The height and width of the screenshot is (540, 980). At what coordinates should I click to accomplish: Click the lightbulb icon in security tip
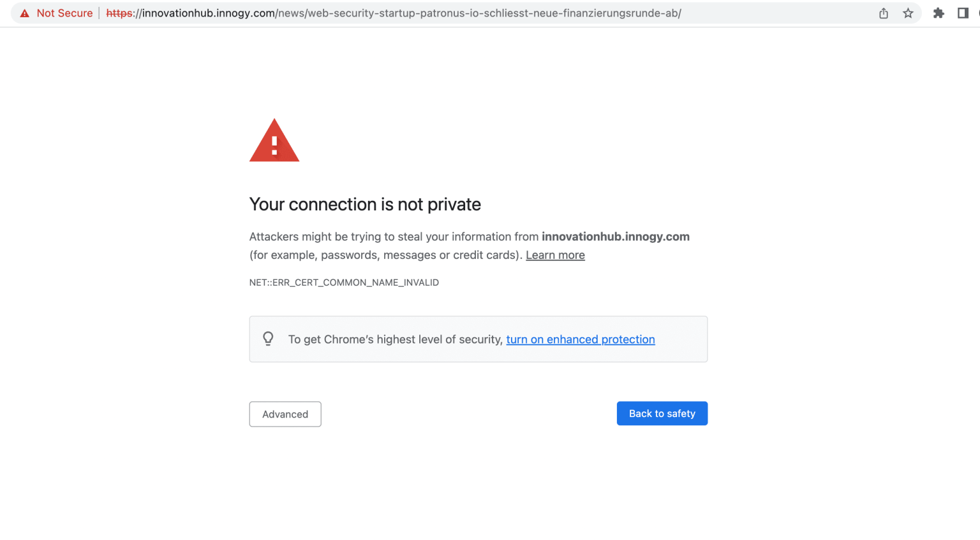pyautogui.click(x=269, y=339)
